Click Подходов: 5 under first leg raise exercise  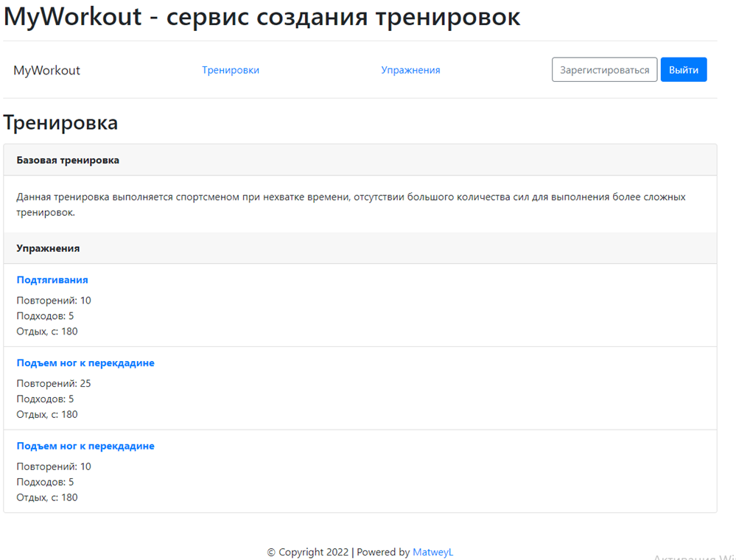46,399
